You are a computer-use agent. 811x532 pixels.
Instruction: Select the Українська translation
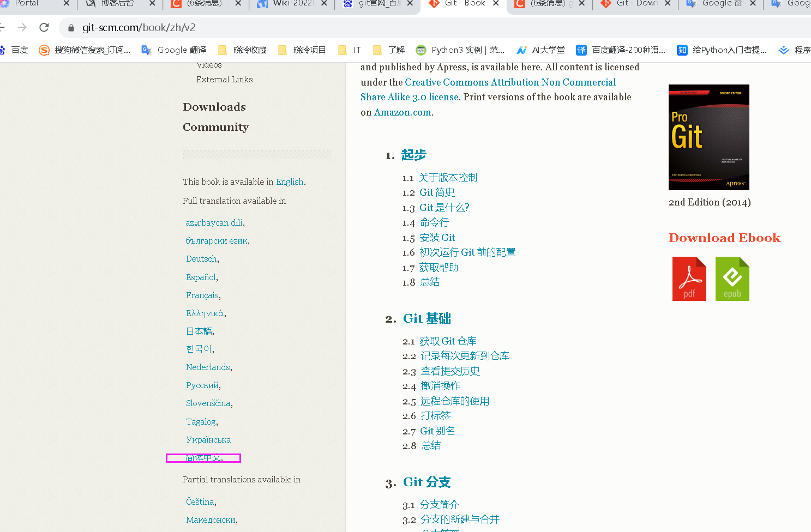click(x=208, y=440)
